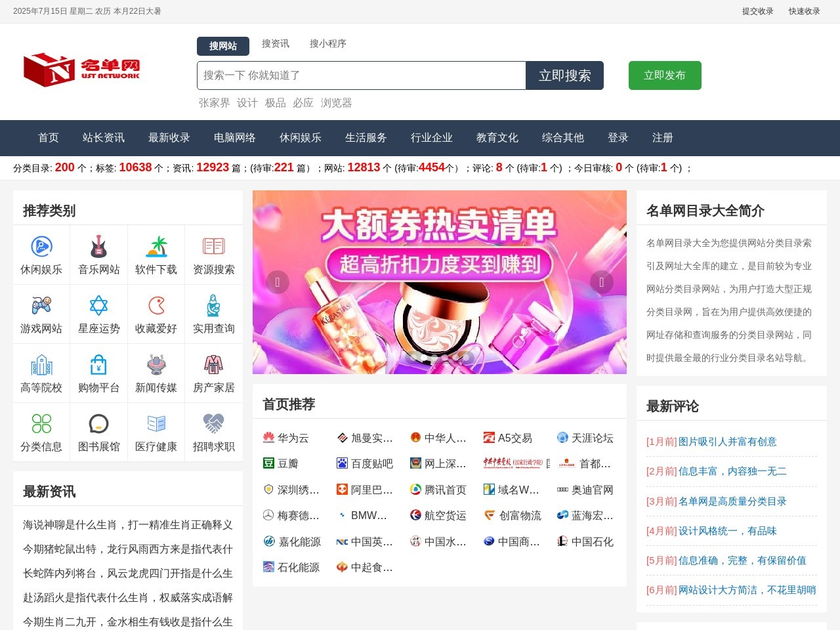
Task: Advance carousel with the right arrow
Action: pyautogui.click(x=601, y=282)
